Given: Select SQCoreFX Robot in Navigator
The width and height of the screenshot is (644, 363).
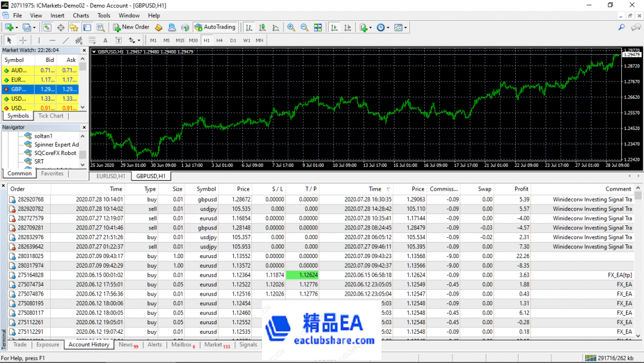Looking at the screenshot, I should (55, 153).
